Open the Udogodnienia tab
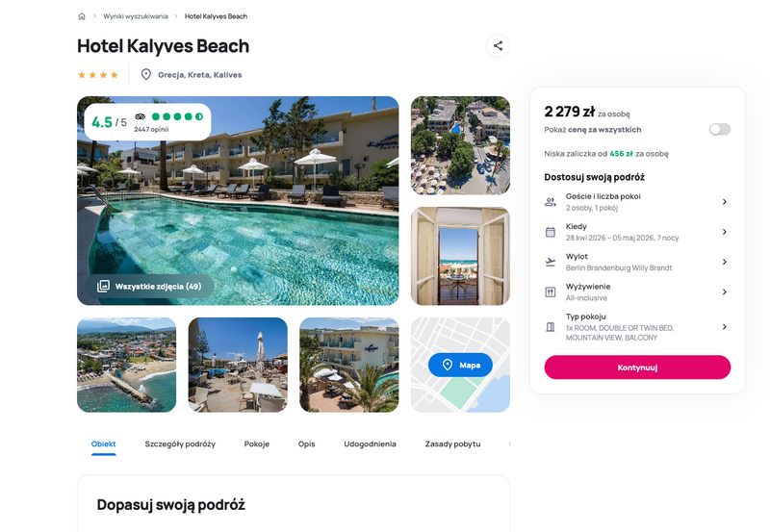Screen dimensions: 770x532 [x=370, y=444]
